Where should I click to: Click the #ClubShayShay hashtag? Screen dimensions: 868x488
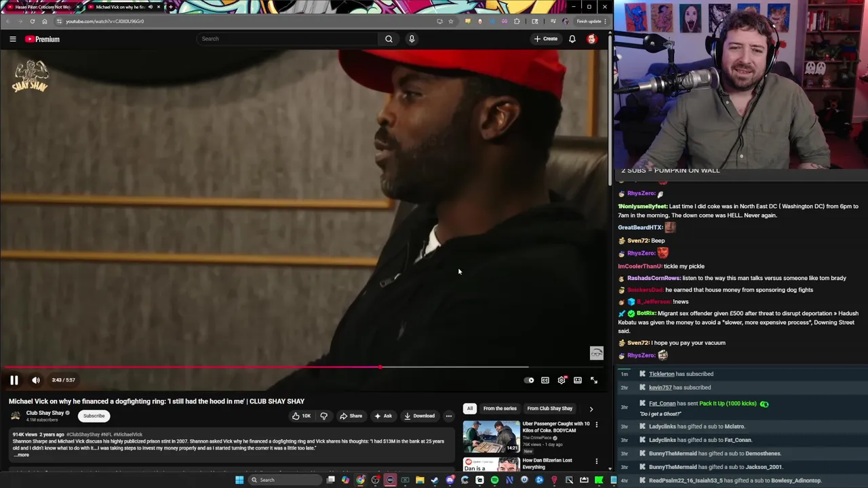[x=83, y=434]
